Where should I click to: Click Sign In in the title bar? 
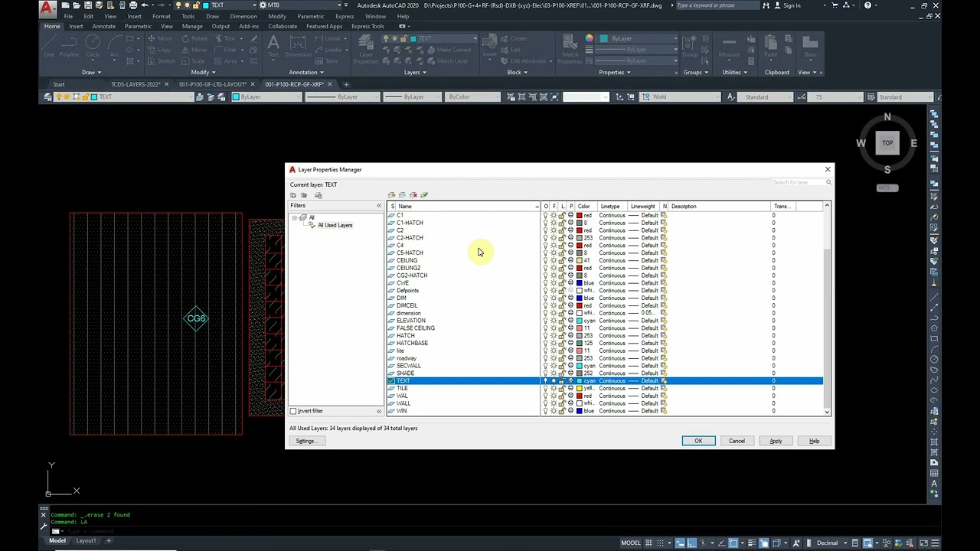786,5
